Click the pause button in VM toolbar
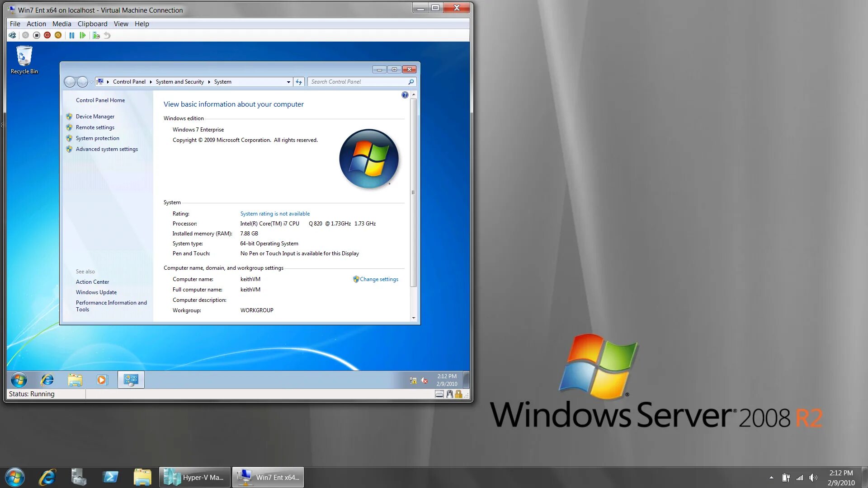The image size is (868, 488). point(71,35)
